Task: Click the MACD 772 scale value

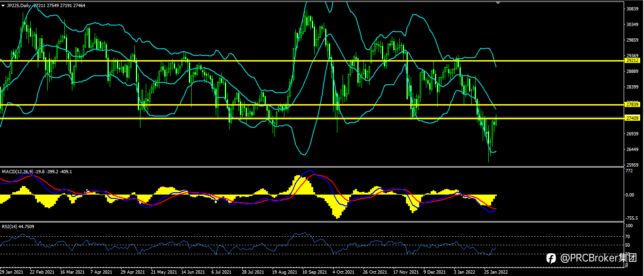Action: 629,171
